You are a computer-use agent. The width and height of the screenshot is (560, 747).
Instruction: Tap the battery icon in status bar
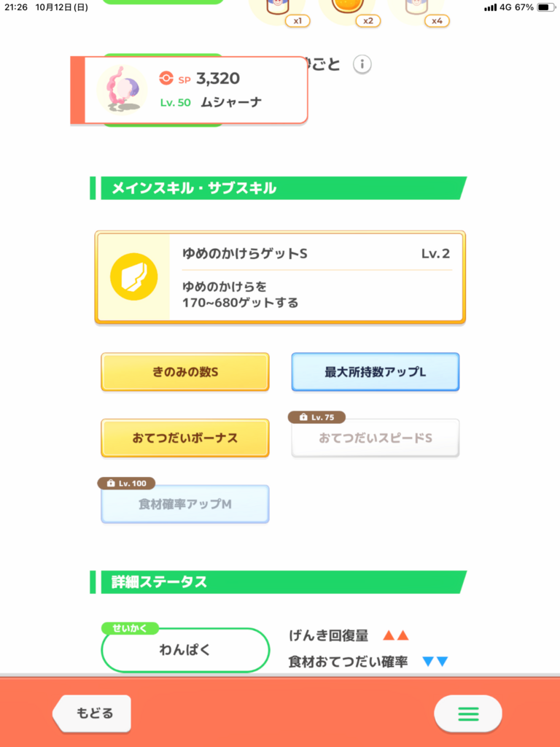pos(544,7)
